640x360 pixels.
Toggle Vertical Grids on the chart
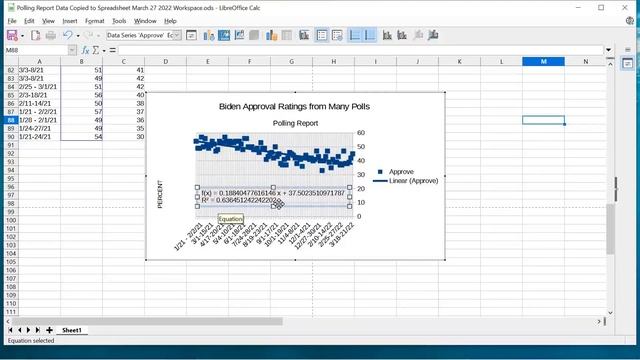click(370, 36)
